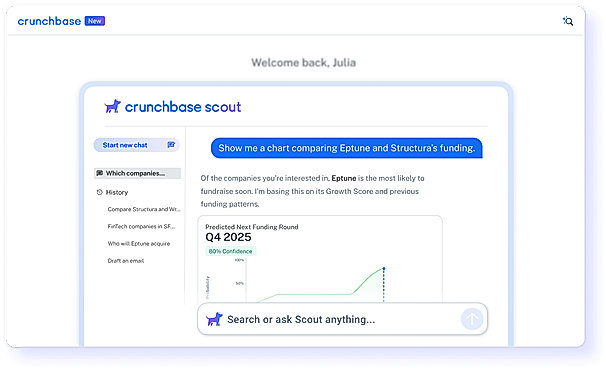Click the New badge beside the Crunchbase logo
Image resolution: width=606 pixels, height=368 pixels.
pyautogui.click(x=95, y=21)
